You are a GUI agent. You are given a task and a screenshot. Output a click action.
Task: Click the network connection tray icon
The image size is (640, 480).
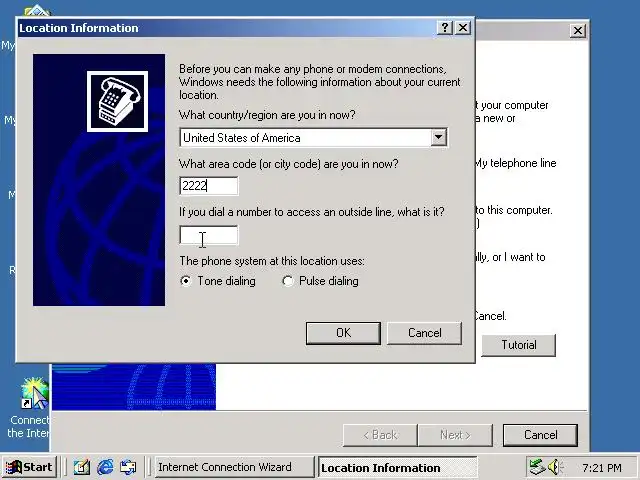538,467
